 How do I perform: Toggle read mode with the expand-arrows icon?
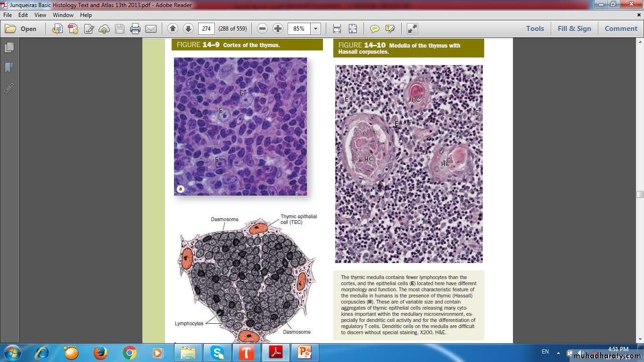tap(413, 29)
